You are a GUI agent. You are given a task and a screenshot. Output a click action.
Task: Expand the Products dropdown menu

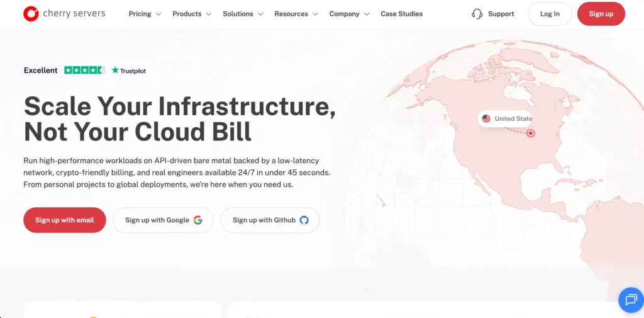(x=192, y=14)
